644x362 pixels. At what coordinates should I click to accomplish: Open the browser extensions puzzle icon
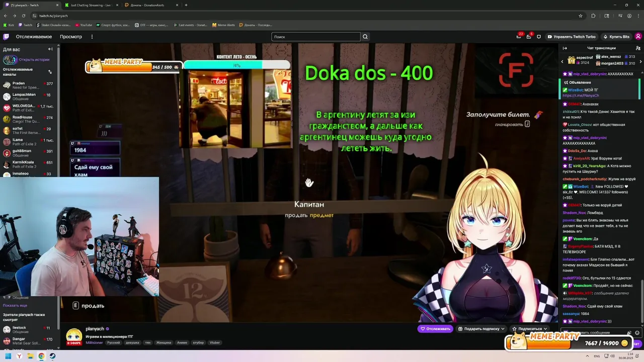(x=593, y=16)
